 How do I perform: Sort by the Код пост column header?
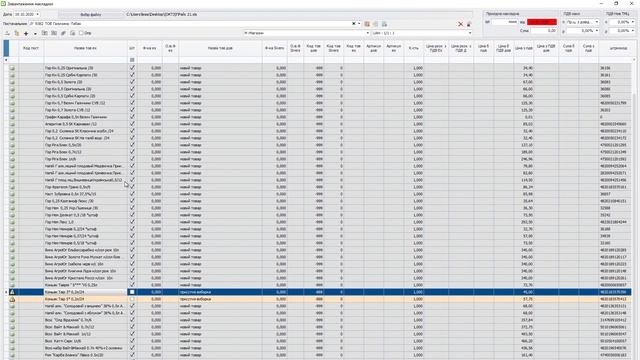pos(31,48)
